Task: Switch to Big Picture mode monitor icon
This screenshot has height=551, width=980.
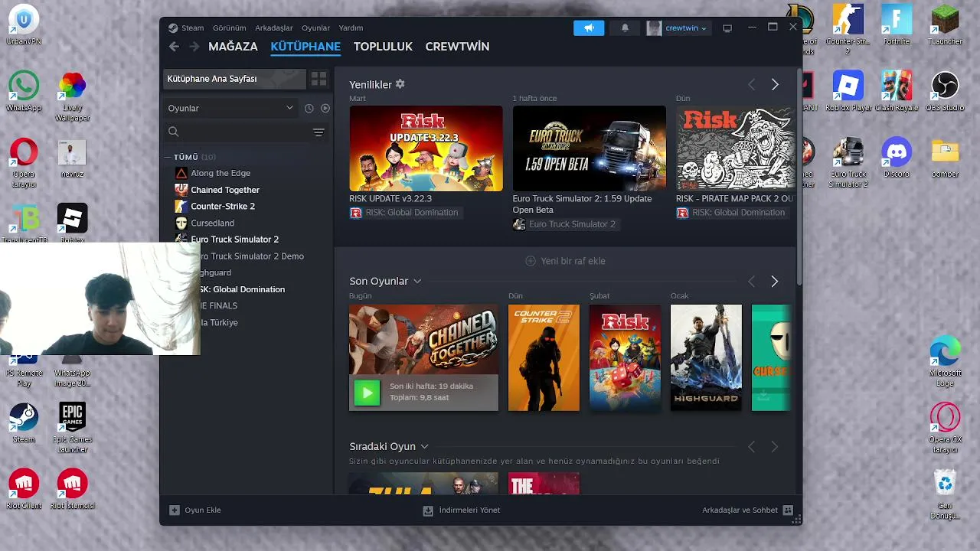Action: (x=727, y=28)
